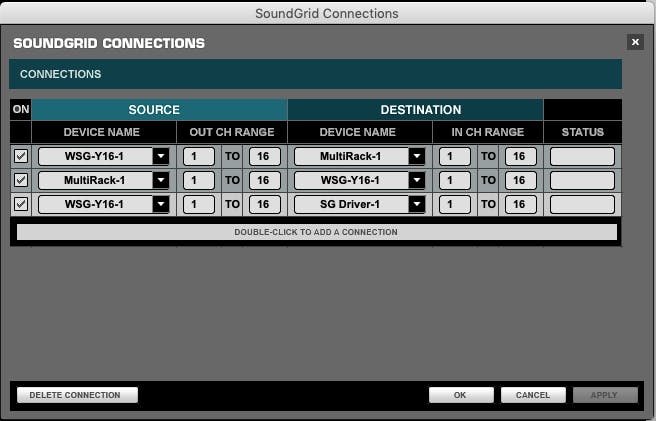Select out channel end field in first row
The width and height of the screenshot is (656, 421).
coord(265,156)
